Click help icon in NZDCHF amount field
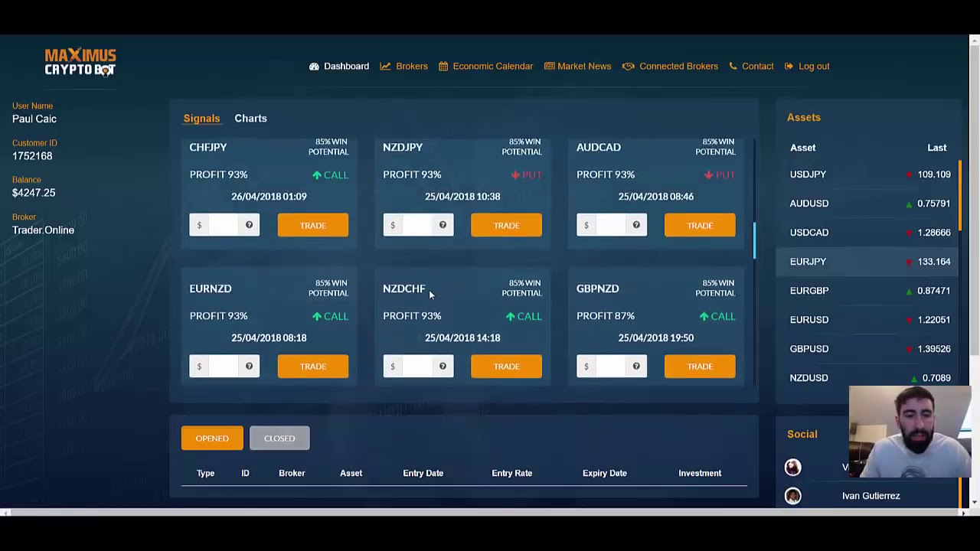The width and height of the screenshot is (980, 551). coord(443,367)
